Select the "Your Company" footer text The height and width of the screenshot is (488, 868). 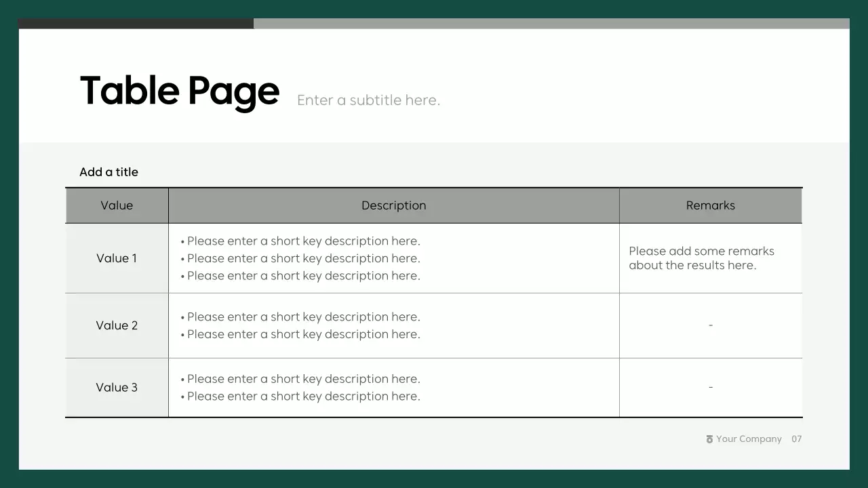[749, 439]
